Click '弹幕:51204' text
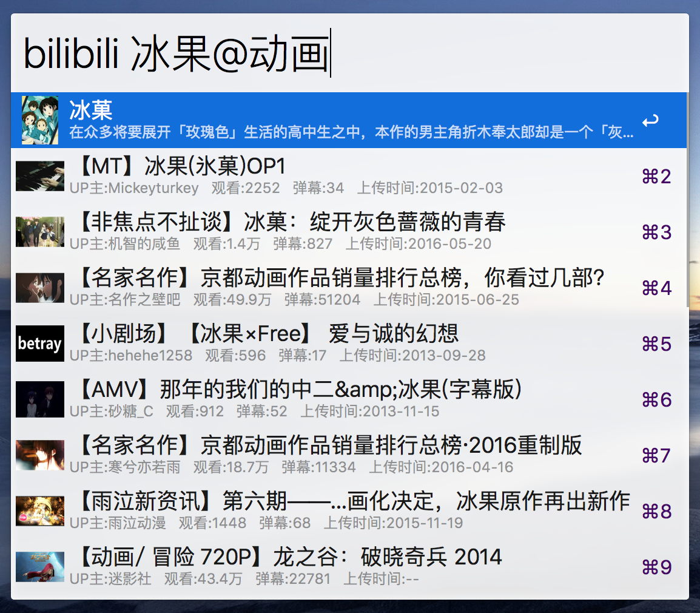Viewport: 700px width, 613px height. point(322,300)
